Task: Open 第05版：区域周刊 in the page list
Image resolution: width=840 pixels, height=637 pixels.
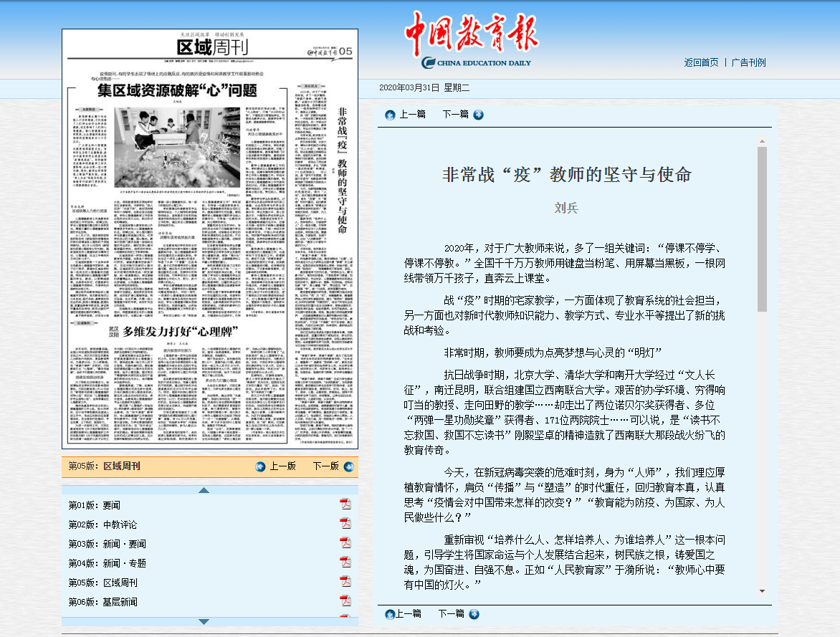Action: click(103, 583)
